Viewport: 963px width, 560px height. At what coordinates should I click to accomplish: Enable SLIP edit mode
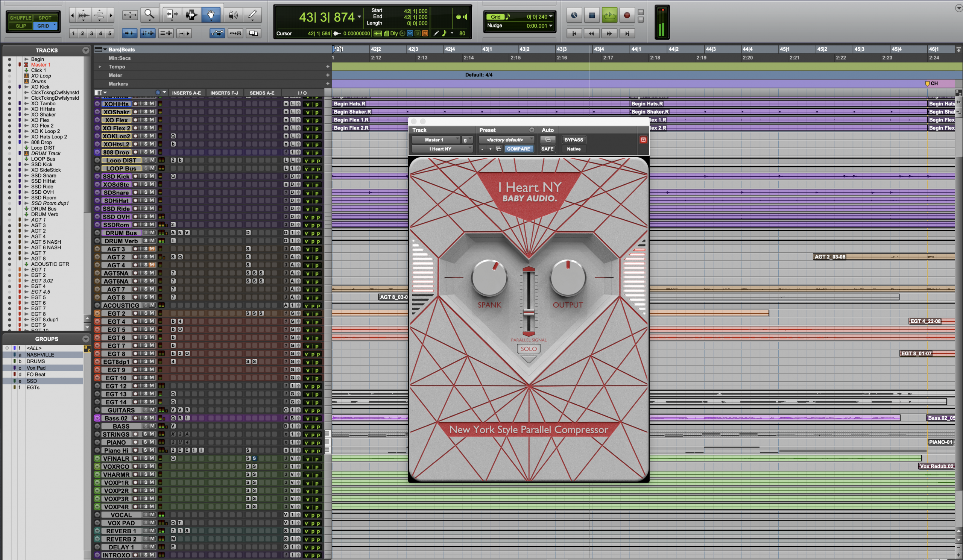click(21, 26)
